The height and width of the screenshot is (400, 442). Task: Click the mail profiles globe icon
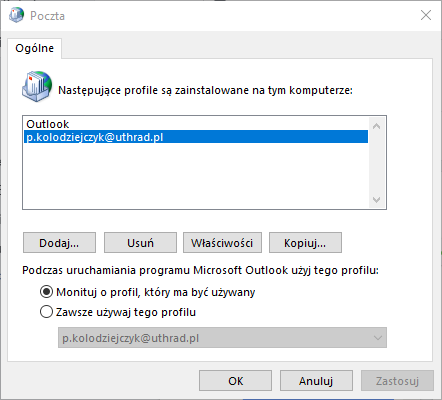tap(37, 86)
